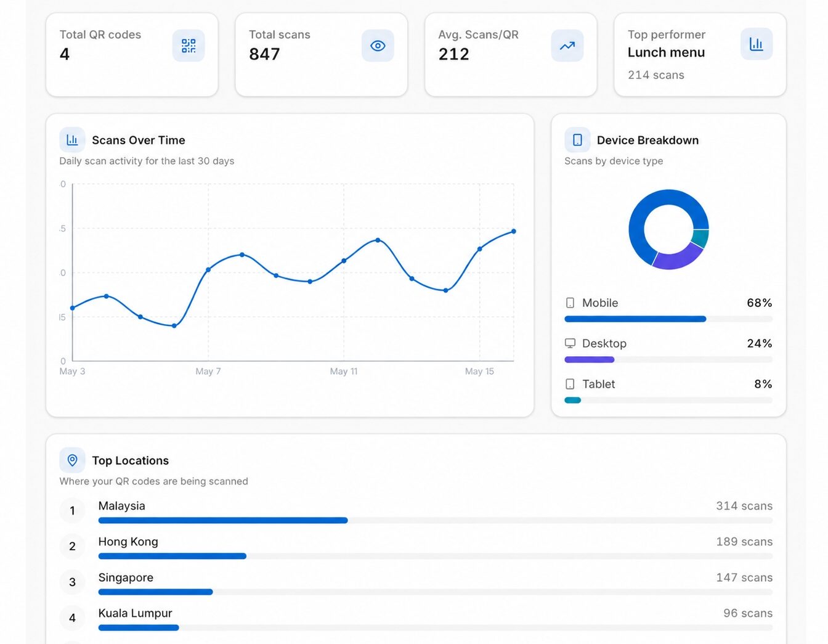Click the '847' total scans value
This screenshot has width=828, height=644.
click(264, 54)
